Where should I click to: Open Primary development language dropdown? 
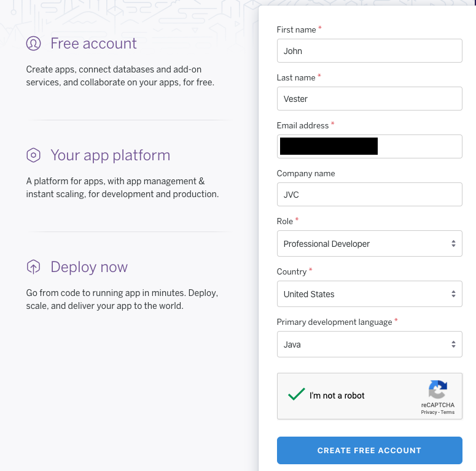(369, 344)
